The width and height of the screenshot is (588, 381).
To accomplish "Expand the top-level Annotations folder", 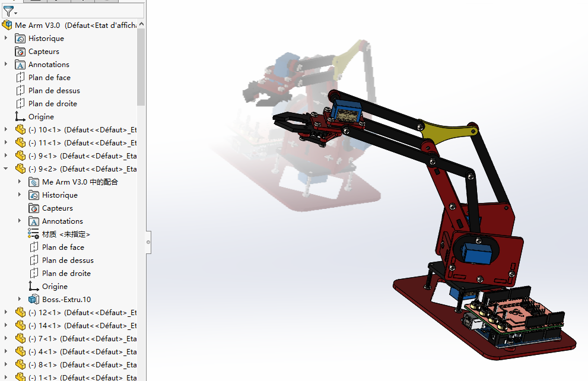I will (5, 64).
